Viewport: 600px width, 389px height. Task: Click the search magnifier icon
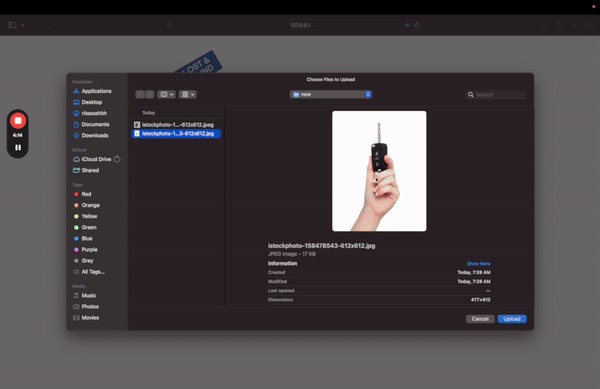(471, 94)
